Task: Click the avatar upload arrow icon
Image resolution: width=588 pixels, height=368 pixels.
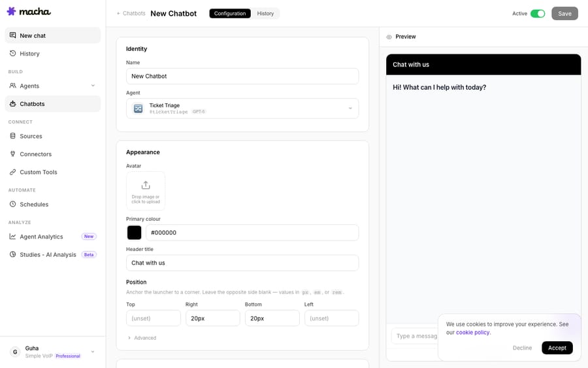Action: (146, 185)
